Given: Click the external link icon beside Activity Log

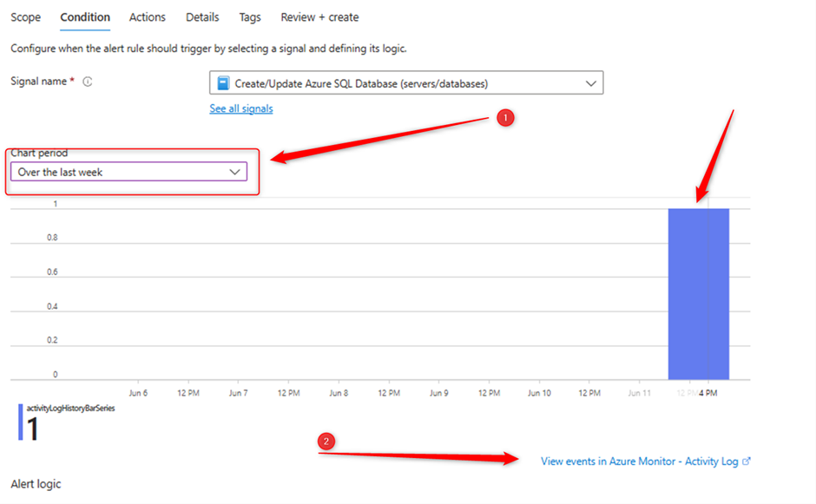Looking at the screenshot, I should (x=747, y=461).
